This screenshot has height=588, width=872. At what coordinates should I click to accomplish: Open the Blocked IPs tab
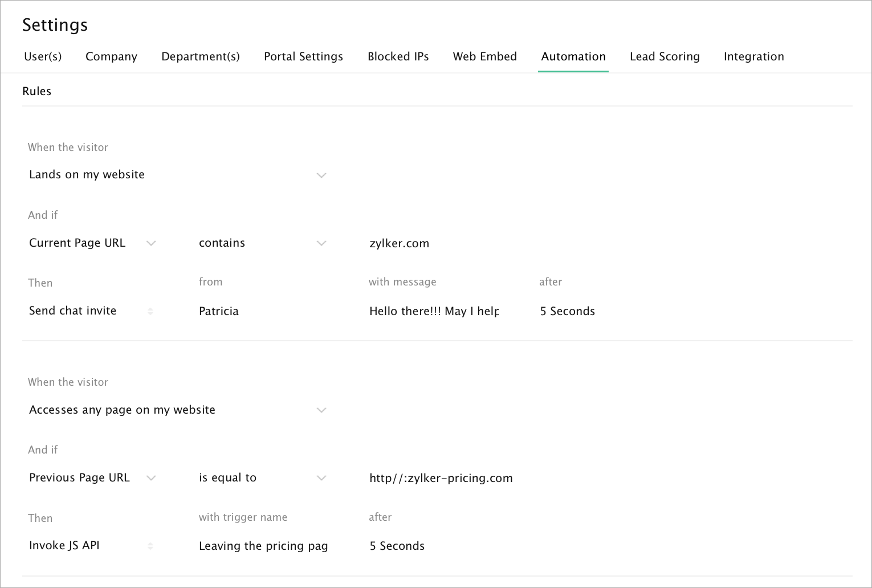[x=398, y=56]
